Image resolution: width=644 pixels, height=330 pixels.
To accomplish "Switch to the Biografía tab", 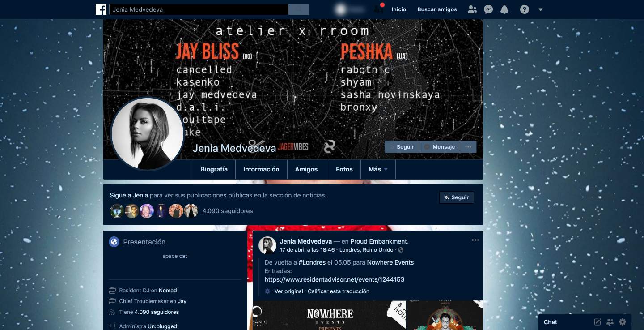I will point(214,169).
